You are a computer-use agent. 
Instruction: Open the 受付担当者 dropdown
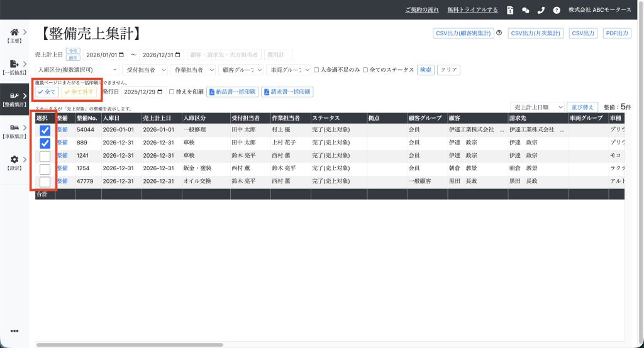pyautogui.click(x=145, y=70)
